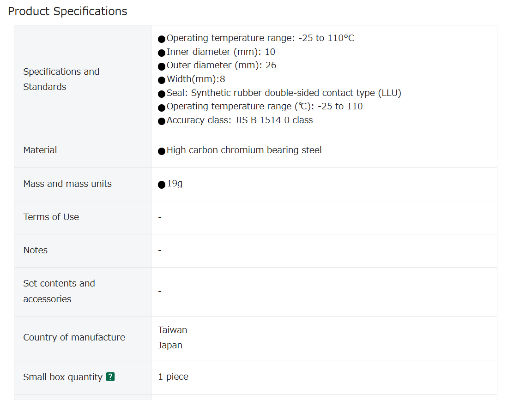Click Set contents and accessories label
The height and width of the screenshot is (400, 532).
[59, 291]
